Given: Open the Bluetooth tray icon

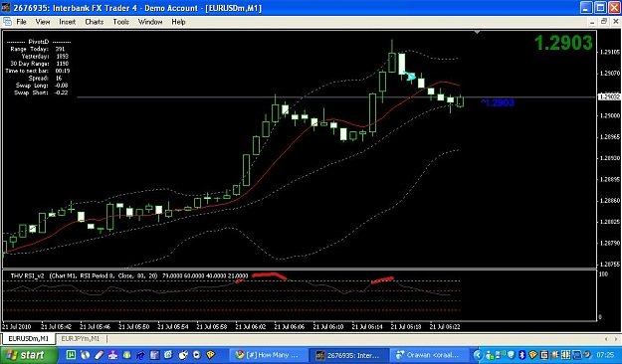Looking at the screenshot, I should [522, 354].
